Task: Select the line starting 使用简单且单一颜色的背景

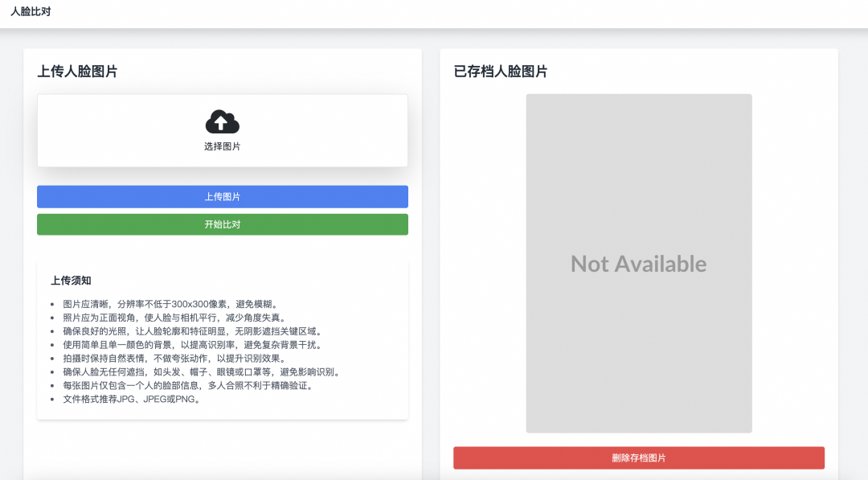Action: point(194,345)
